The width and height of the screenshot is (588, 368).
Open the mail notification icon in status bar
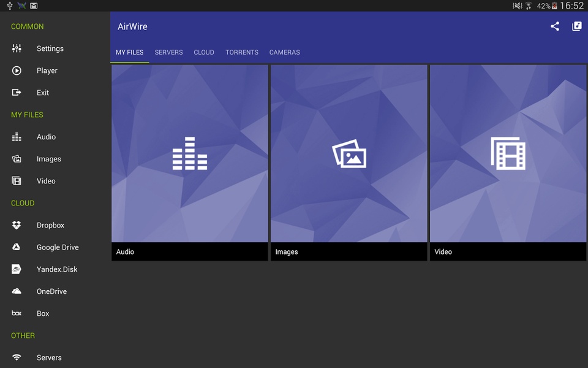[34, 6]
